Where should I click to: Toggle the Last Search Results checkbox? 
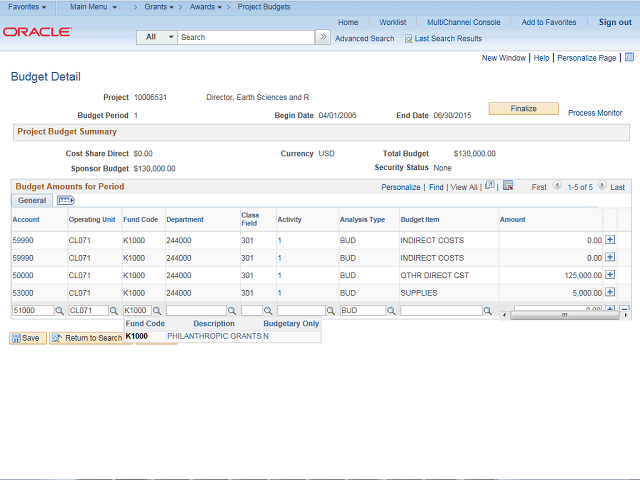click(x=408, y=39)
